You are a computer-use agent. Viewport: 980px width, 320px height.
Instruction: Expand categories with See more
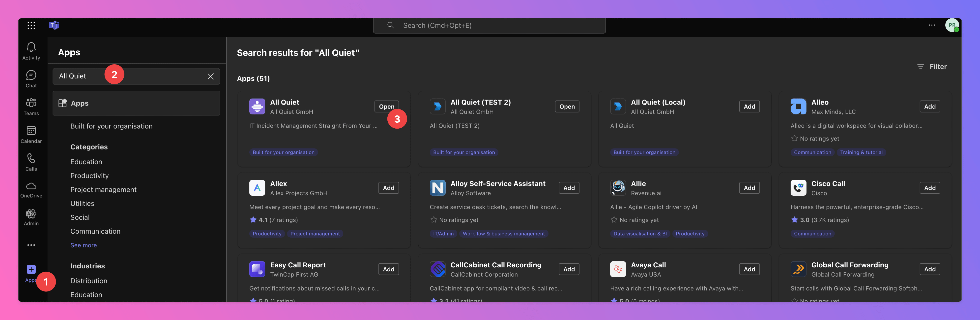pyautogui.click(x=83, y=245)
